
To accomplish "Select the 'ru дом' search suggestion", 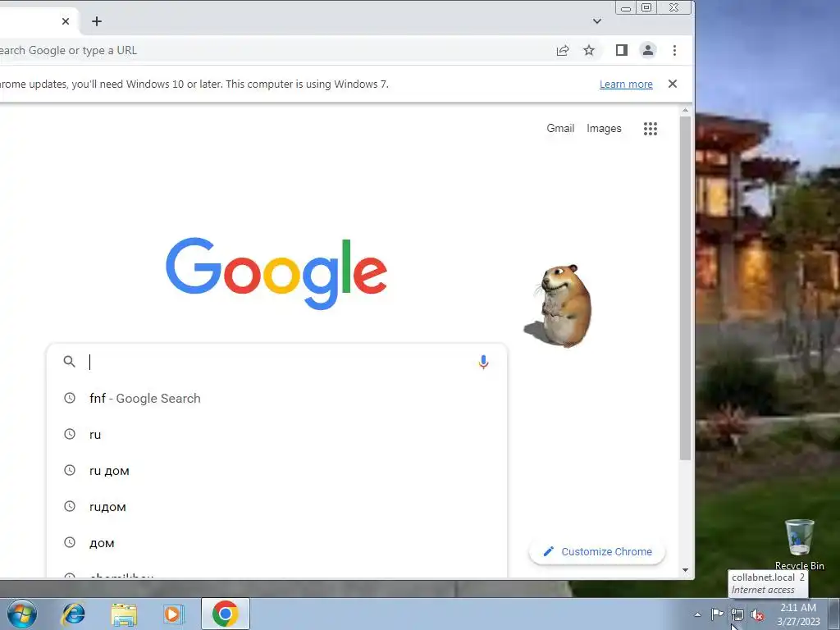I will coord(276,471).
